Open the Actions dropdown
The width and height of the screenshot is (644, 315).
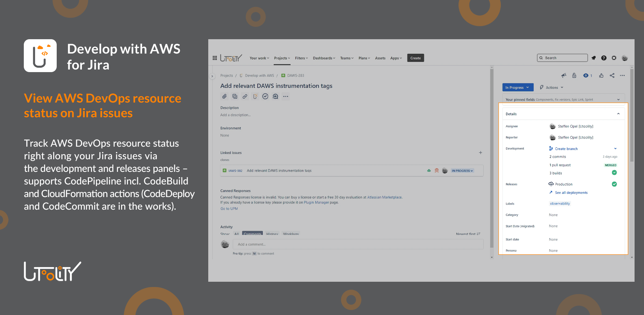point(552,87)
